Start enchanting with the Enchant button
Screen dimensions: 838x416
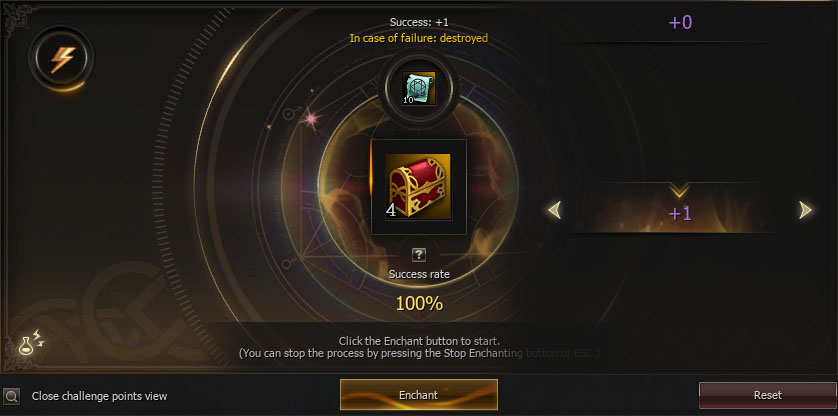418,395
